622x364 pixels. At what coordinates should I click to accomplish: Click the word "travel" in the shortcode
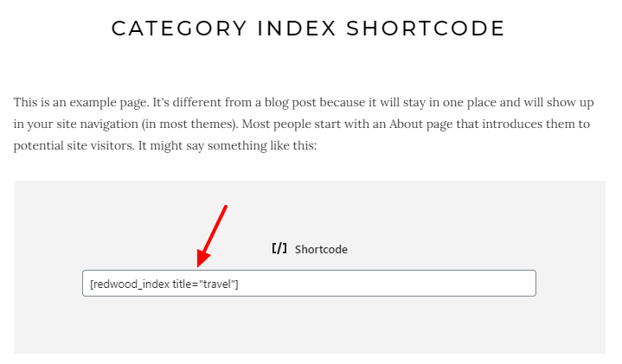click(216, 284)
